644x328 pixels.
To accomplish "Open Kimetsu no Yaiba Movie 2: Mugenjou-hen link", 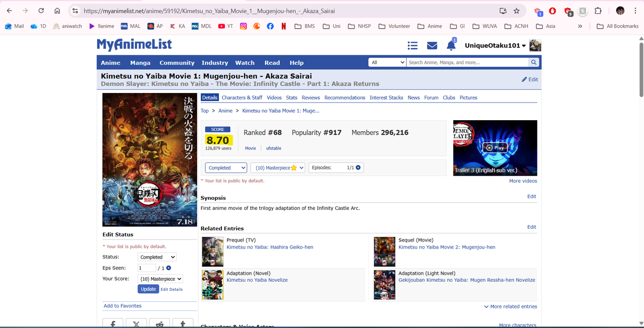I will click(x=447, y=247).
